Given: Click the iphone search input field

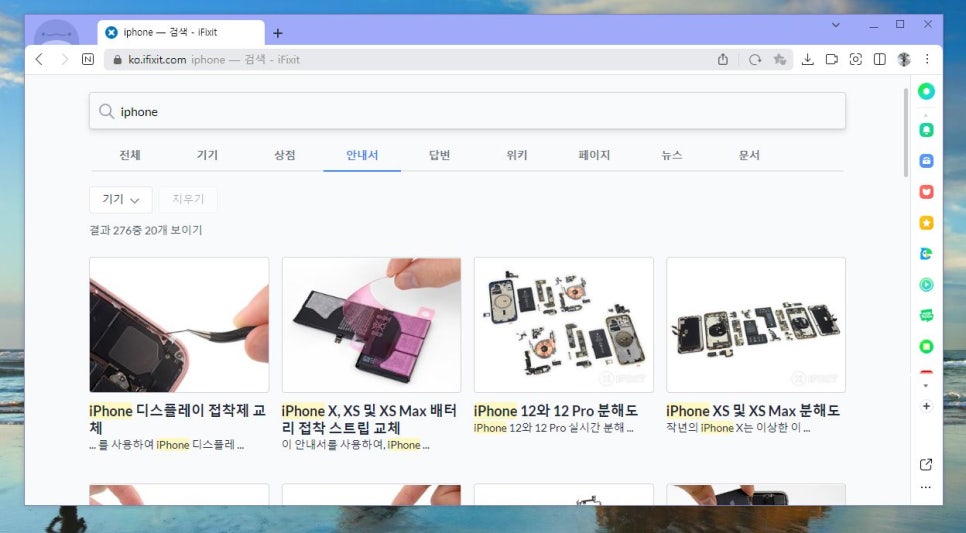Looking at the screenshot, I should point(468,111).
